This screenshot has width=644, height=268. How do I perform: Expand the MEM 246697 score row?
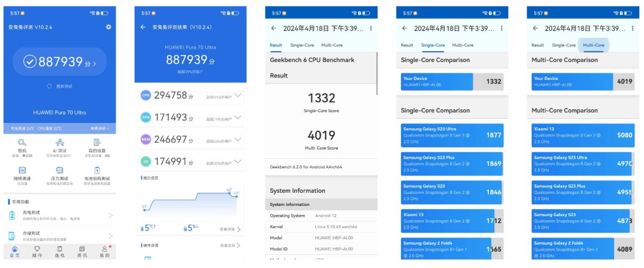click(191, 139)
